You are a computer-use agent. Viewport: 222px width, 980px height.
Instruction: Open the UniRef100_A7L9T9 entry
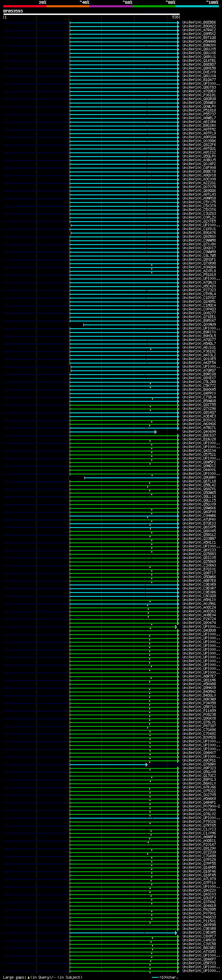(x=199, y=879)
